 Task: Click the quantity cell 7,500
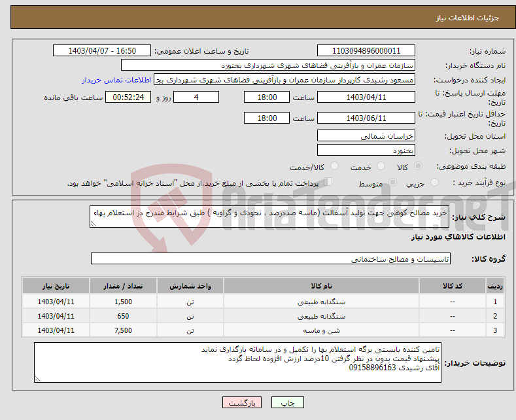[x=123, y=330]
